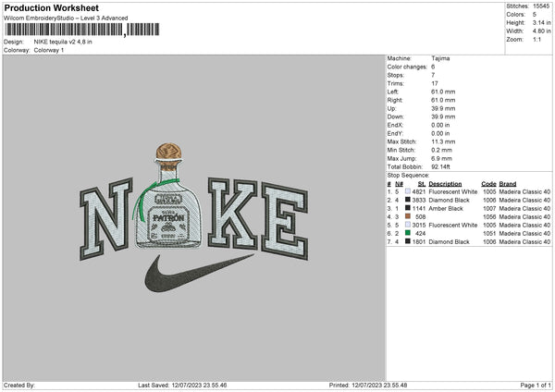555x392 pixels.
Task: Click thread code "1051"
Action: coord(489,233)
